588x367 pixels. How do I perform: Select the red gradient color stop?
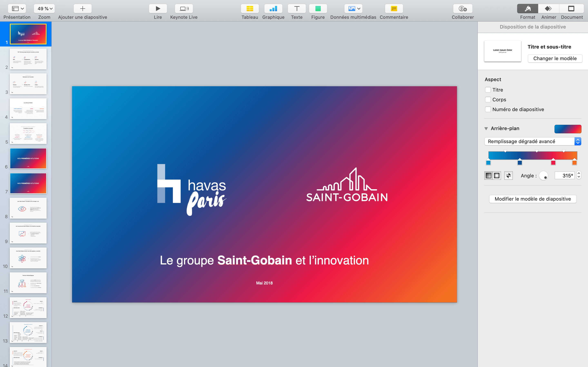click(553, 162)
